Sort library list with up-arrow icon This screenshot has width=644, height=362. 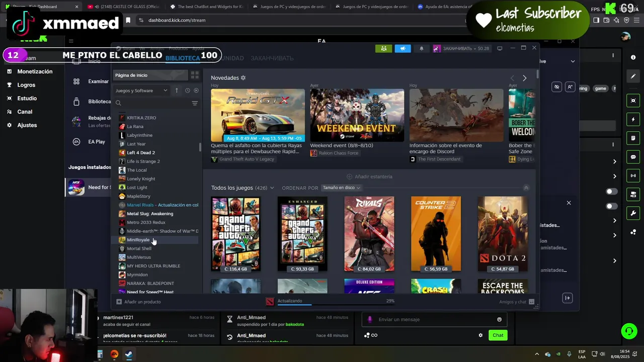pos(177,90)
